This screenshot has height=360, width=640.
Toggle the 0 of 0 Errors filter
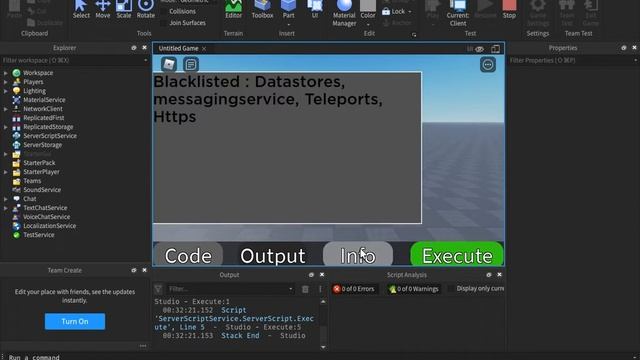354,289
